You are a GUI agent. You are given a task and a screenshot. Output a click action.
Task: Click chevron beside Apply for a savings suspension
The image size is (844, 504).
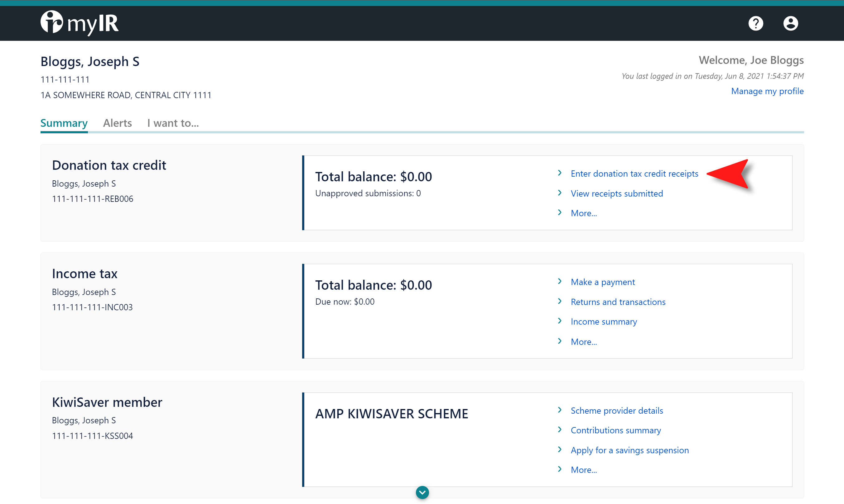coord(559,450)
